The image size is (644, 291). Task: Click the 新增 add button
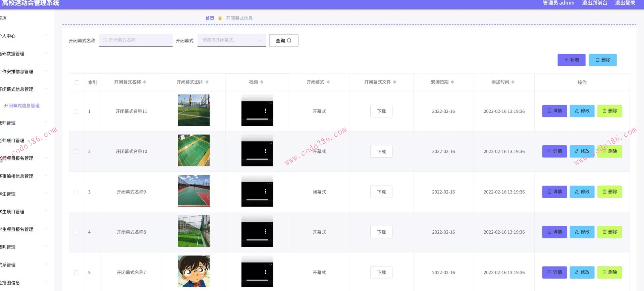572,60
